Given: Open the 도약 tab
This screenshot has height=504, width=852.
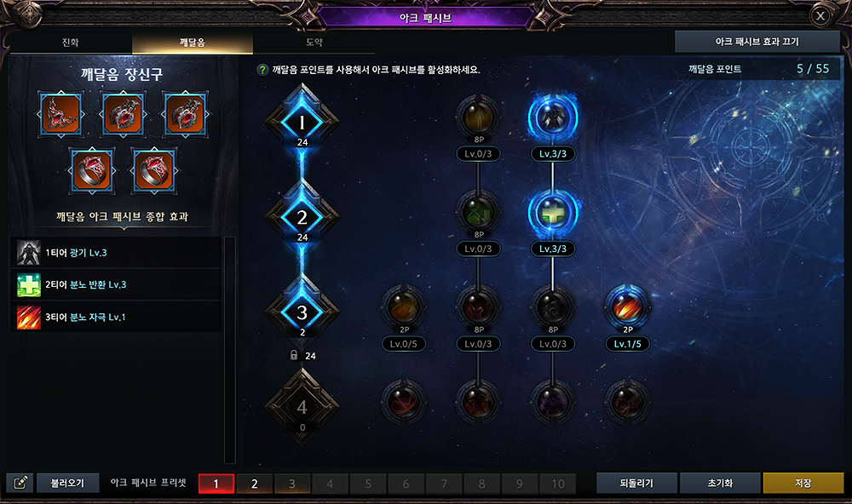Looking at the screenshot, I should [x=314, y=43].
